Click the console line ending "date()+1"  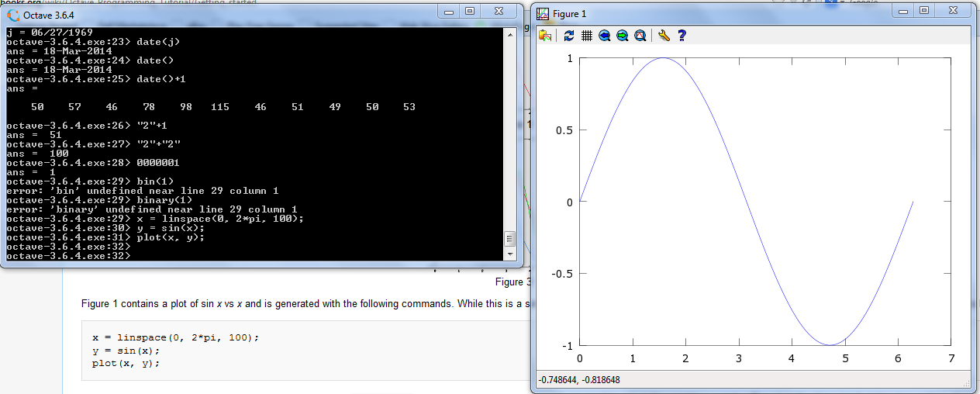pos(96,79)
